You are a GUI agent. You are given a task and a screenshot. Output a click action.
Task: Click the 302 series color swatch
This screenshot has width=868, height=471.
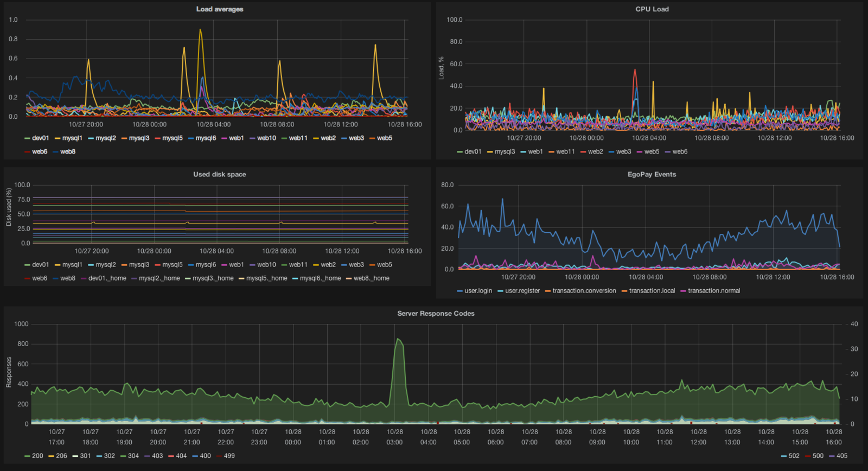coord(99,456)
